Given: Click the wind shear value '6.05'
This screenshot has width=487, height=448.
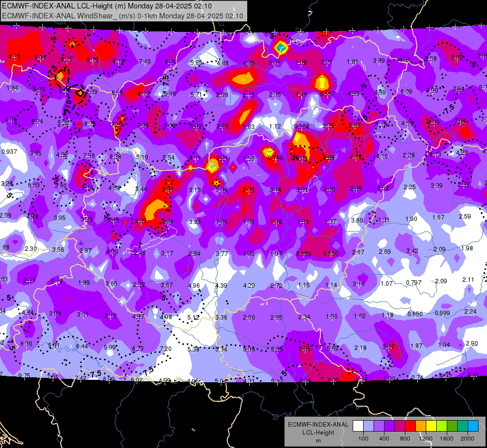Looking at the screenshot, I should tap(333, 380).
